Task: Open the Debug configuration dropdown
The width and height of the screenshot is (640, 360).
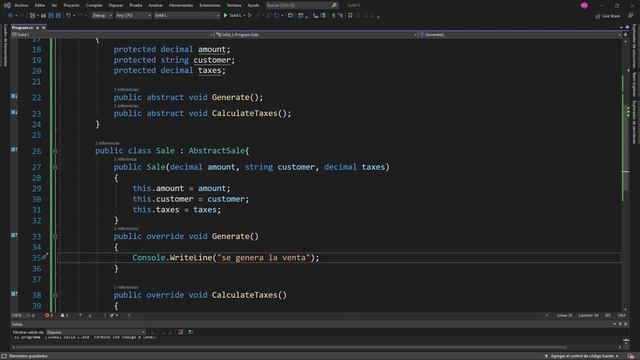Action: tap(102, 16)
